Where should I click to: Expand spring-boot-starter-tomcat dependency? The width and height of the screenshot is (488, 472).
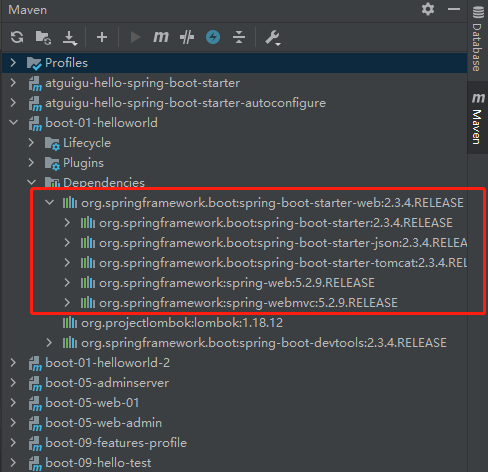point(67,263)
